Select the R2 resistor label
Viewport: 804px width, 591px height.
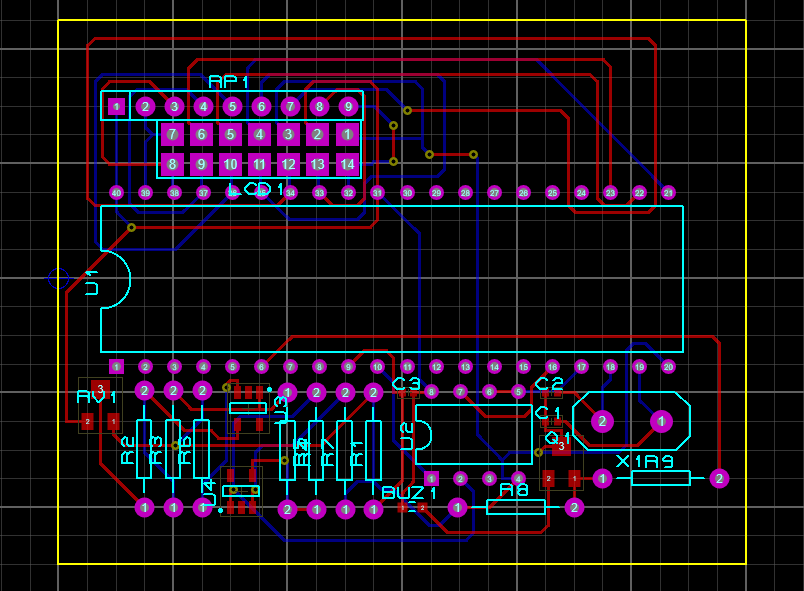[128, 450]
